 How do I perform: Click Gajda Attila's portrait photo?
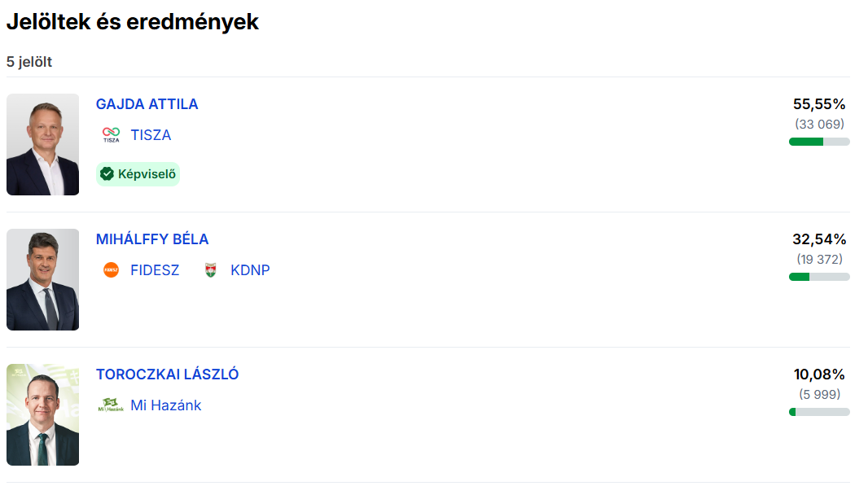pos(42,144)
